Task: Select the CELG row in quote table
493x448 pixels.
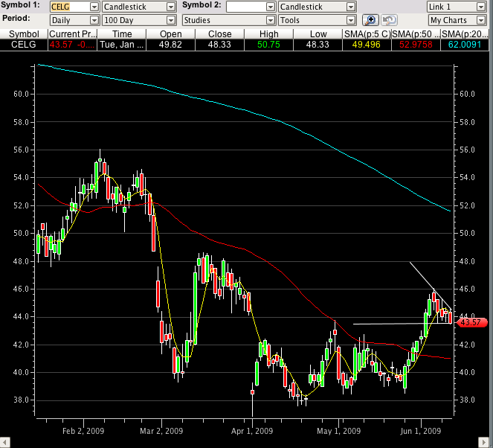Action: click(24, 45)
